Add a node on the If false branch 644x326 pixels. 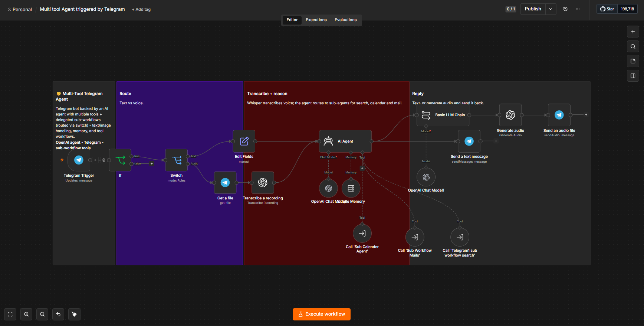coord(151,164)
